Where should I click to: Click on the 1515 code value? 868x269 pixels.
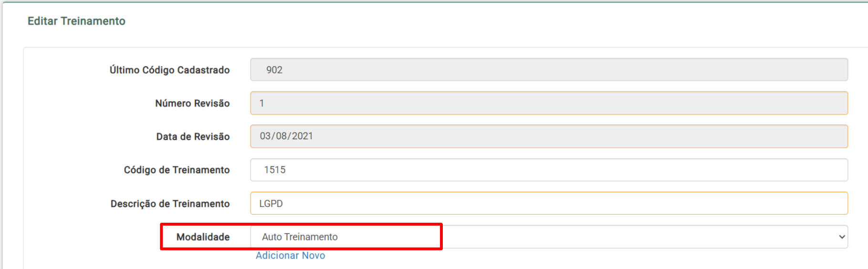click(275, 170)
